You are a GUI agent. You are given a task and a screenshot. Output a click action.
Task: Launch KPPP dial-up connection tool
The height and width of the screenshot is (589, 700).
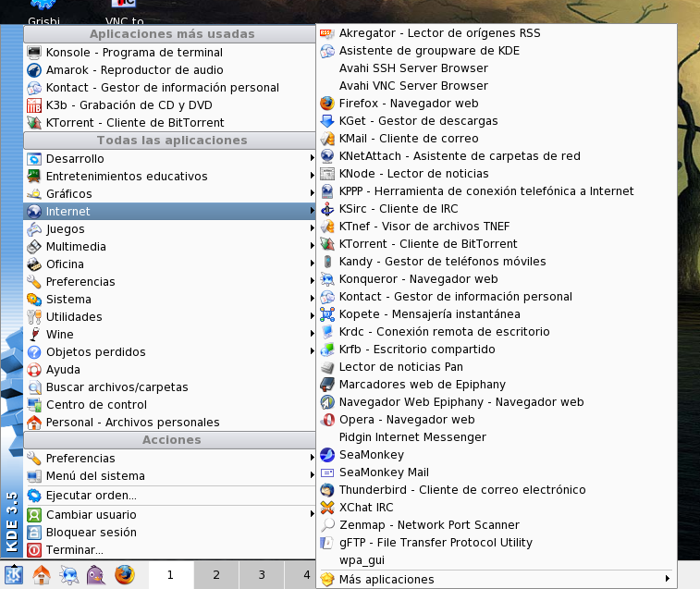[x=497, y=191]
